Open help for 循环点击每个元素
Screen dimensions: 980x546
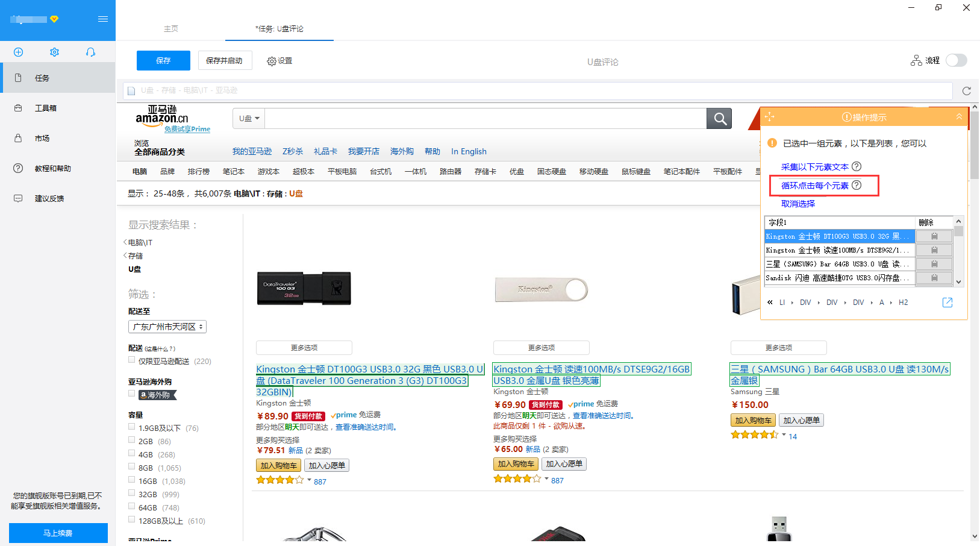(857, 185)
